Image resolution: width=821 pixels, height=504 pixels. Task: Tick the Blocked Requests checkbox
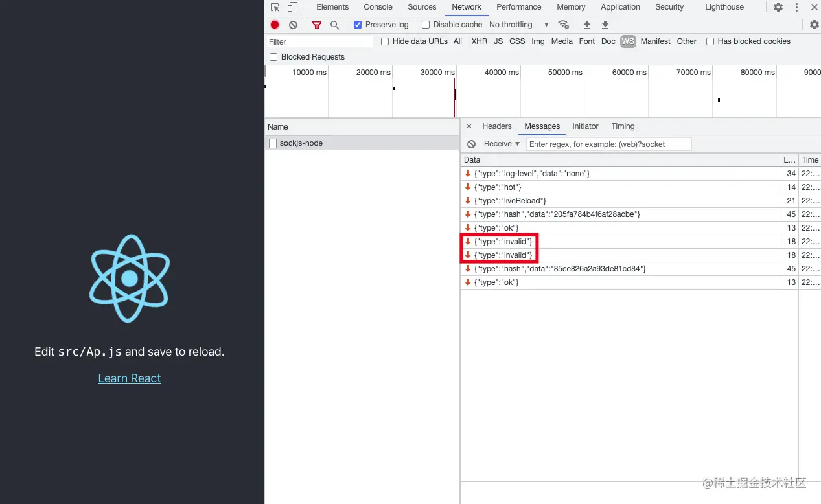pos(273,57)
